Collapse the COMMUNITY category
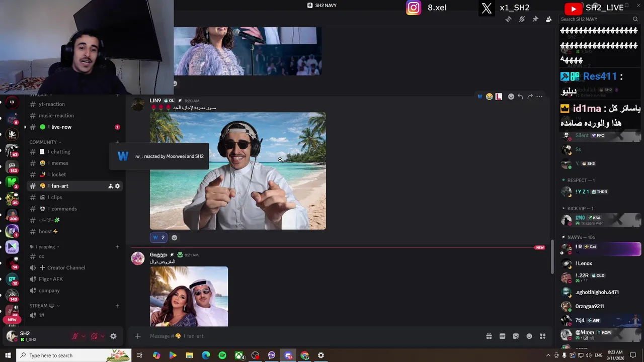Screen dimensions: 644x362 tap(45, 142)
